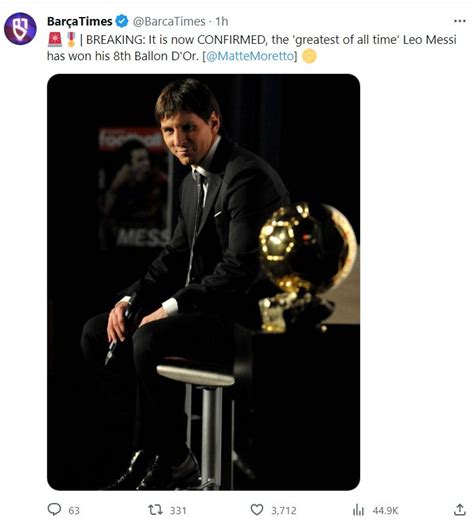Click the red siren emoji
This screenshot has height=522, width=474.
tap(55, 39)
